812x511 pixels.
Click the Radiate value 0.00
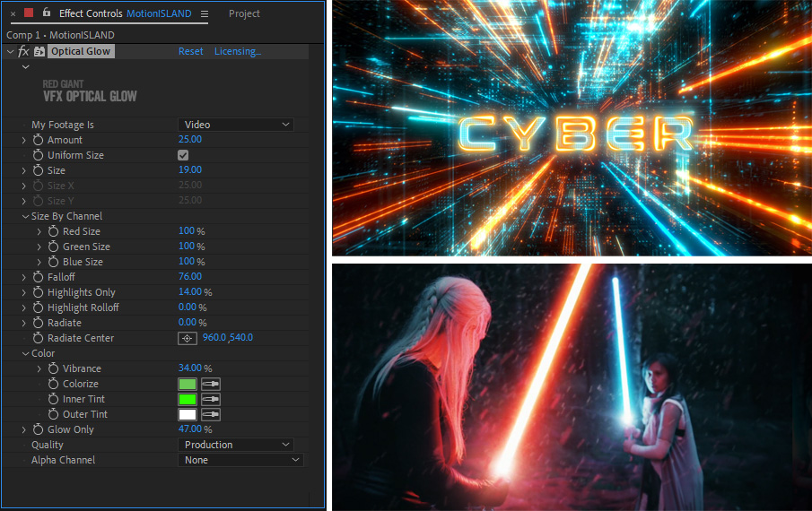point(188,322)
